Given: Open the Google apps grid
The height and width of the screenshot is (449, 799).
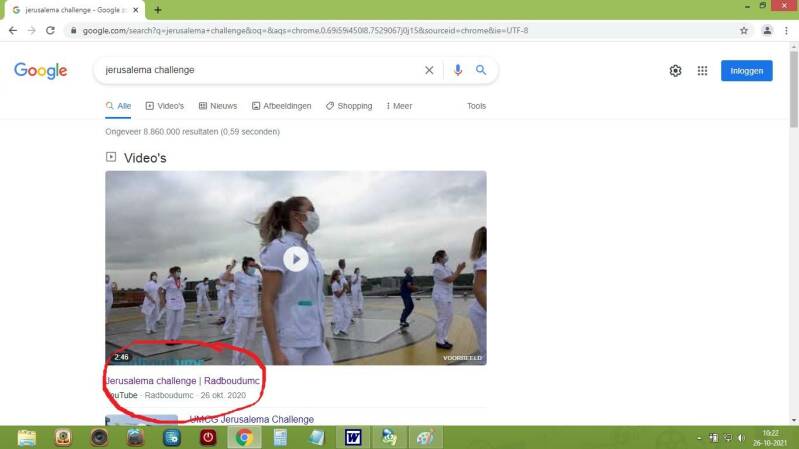Looking at the screenshot, I should click(702, 71).
